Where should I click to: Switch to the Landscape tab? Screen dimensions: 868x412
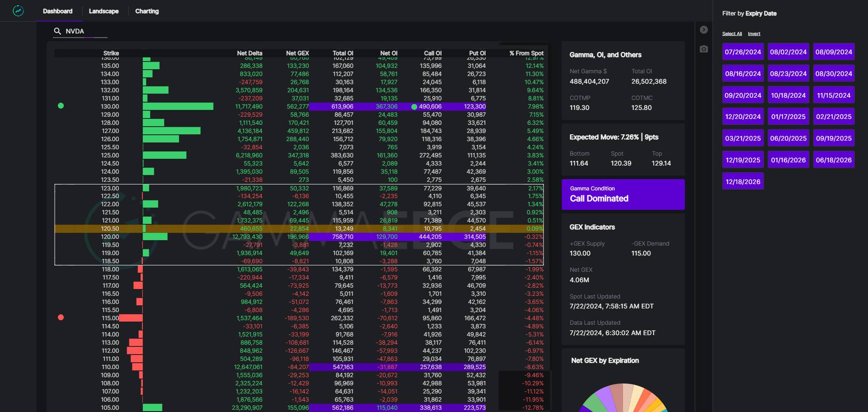pos(104,11)
